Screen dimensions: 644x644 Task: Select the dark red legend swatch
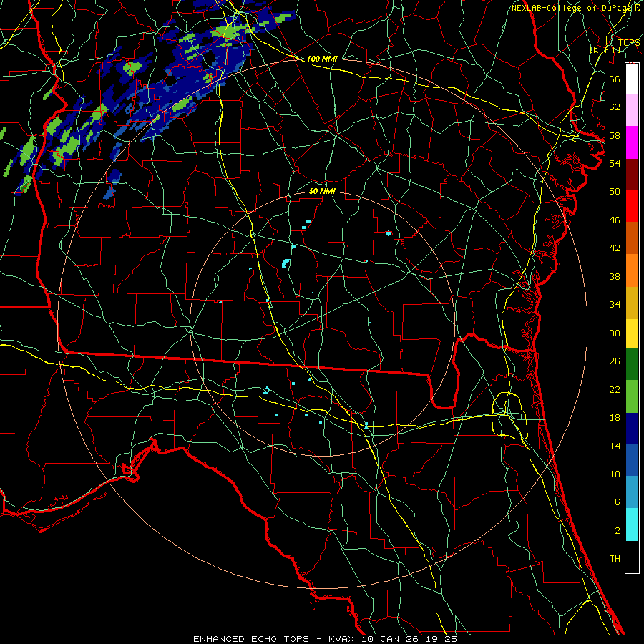pos(632,174)
